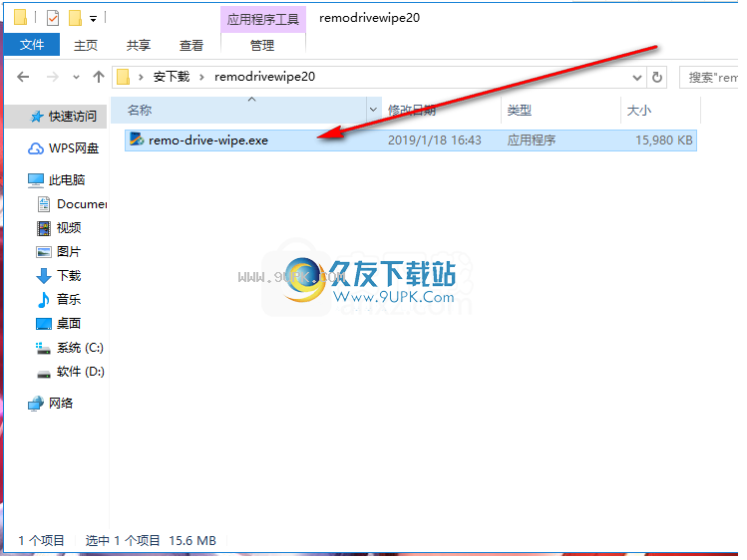Expand the chevron before 安下载

click(141, 77)
